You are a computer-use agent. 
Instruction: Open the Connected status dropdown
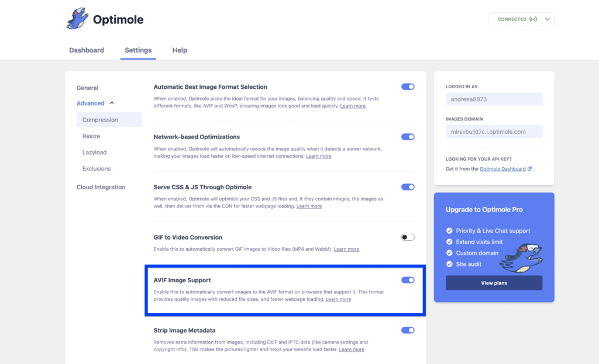547,19
